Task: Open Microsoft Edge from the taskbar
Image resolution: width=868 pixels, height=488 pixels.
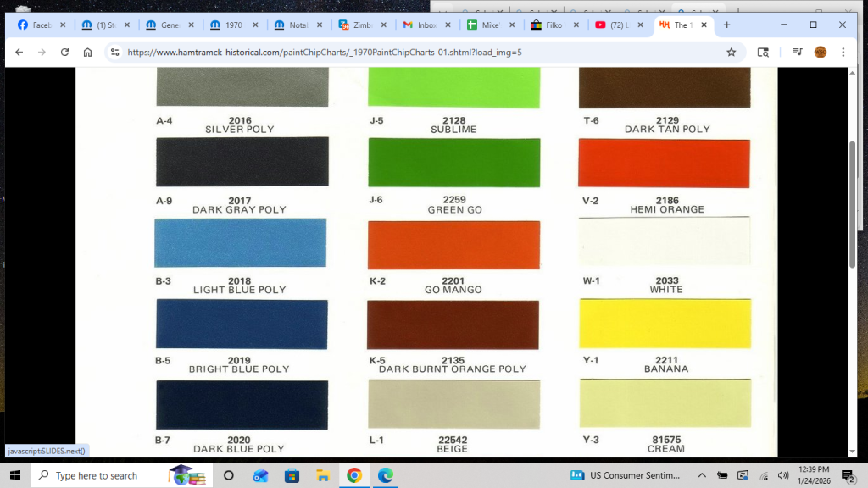Action: [385, 475]
